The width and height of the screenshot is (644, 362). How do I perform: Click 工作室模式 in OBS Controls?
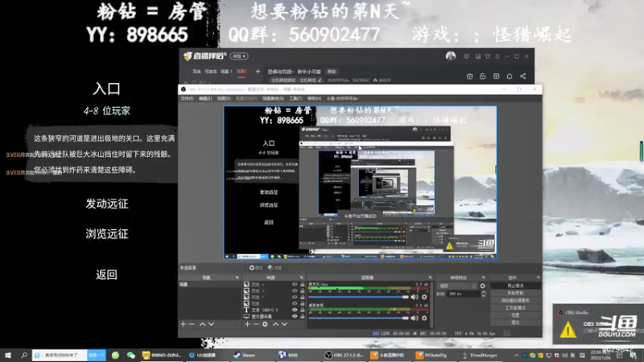(515, 308)
